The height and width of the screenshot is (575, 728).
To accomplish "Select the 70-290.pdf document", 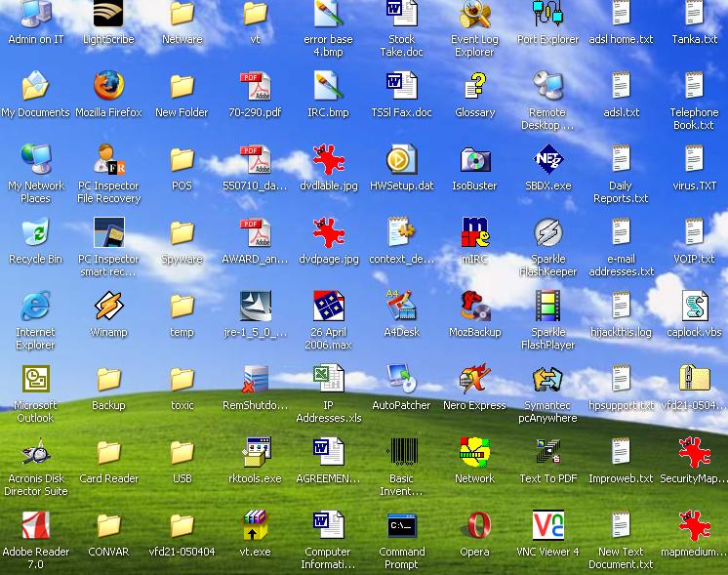I will [255, 87].
